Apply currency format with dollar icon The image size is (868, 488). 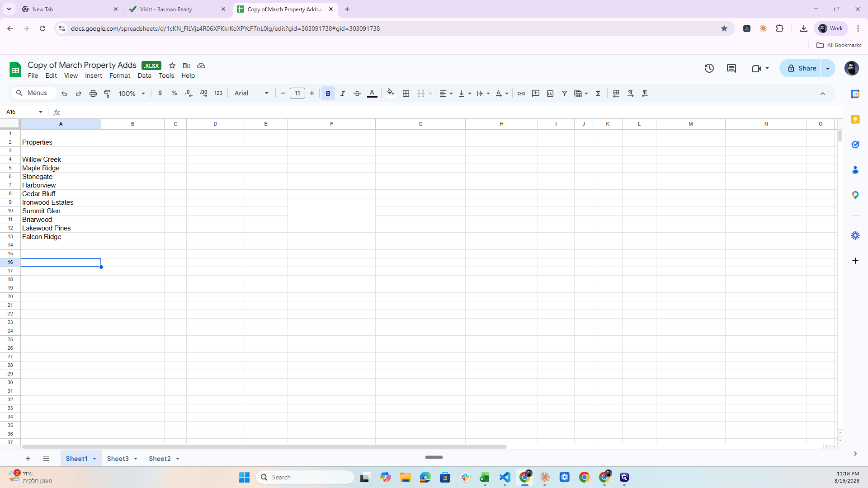point(160,93)
